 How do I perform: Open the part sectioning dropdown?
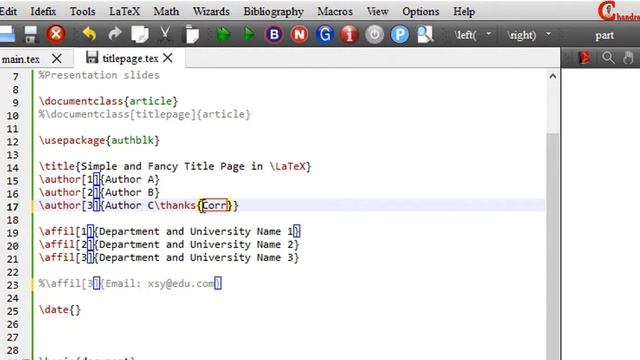point(604,35)
